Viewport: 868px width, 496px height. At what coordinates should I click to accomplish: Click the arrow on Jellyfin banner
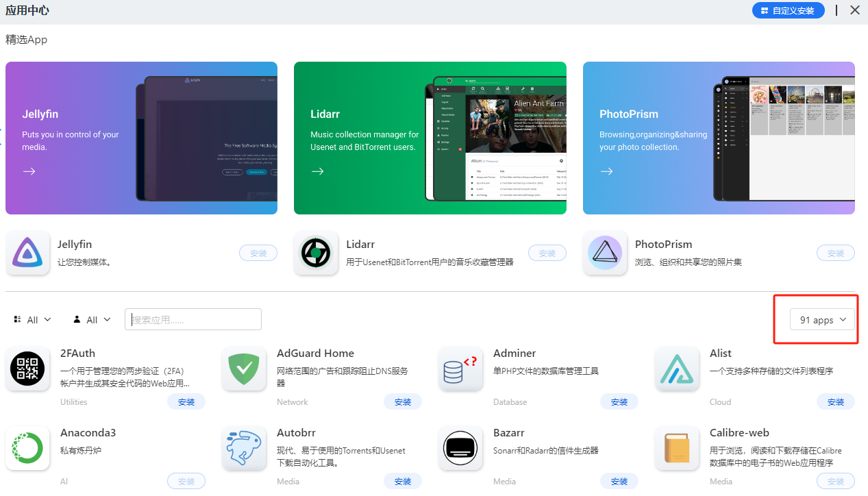pos(29,171)
